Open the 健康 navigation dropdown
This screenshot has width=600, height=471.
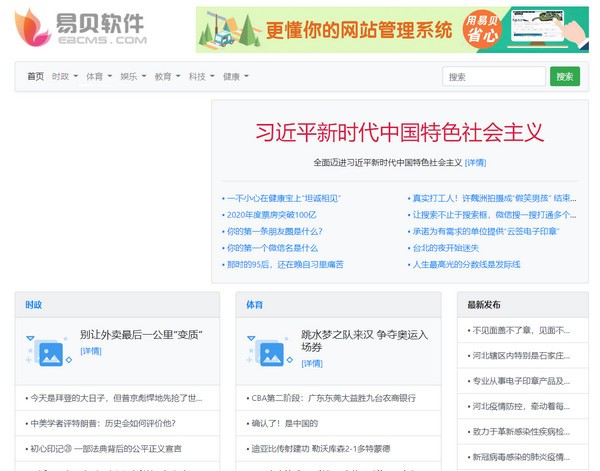pos(235,77)
